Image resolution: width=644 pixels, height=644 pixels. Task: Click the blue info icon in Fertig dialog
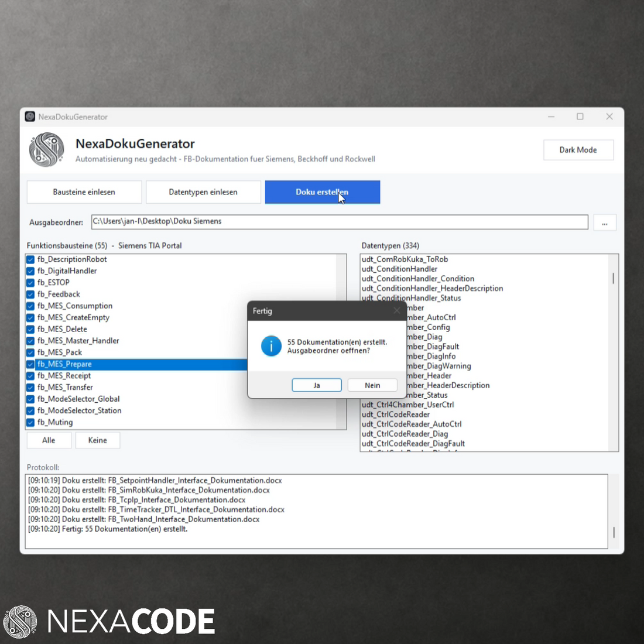[x=271, y=346]
